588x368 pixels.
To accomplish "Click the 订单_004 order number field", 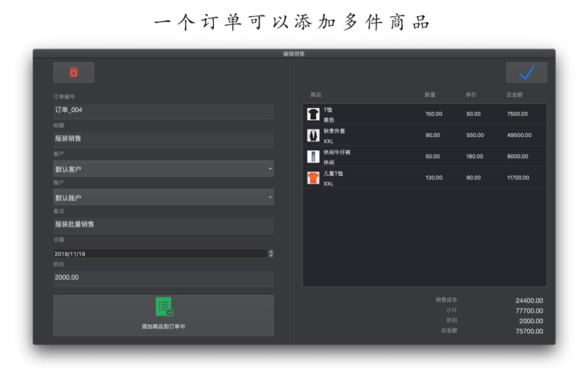I will coord(163,110).
